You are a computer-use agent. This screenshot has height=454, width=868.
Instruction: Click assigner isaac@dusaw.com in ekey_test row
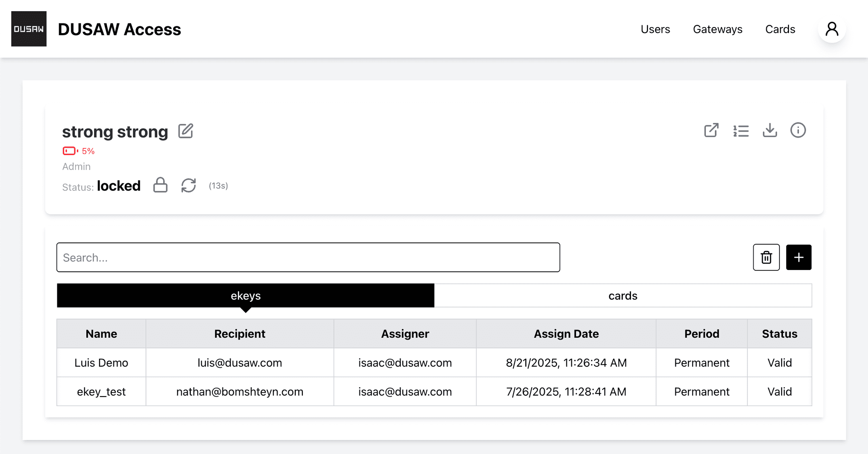[x=405, y=392]
